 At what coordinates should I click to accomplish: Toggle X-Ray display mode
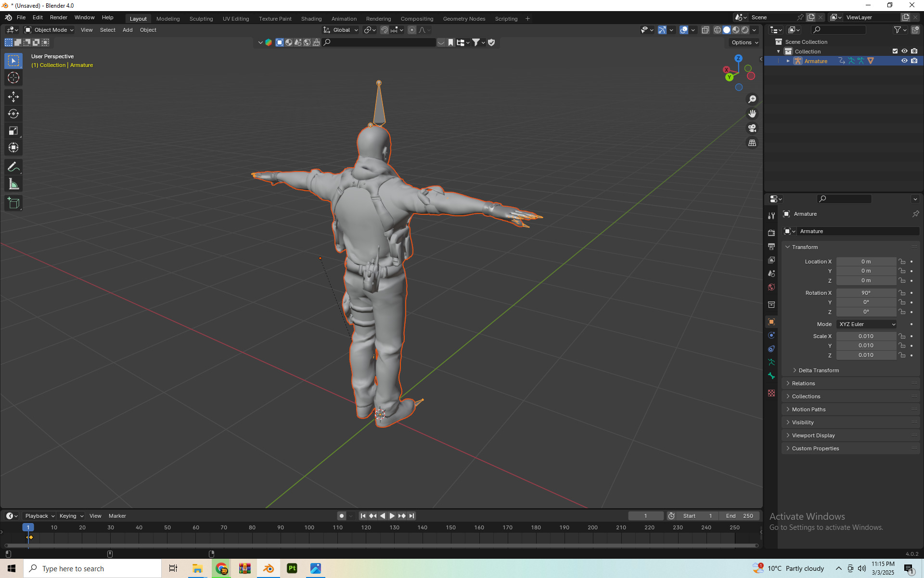[x=705, y=30]
